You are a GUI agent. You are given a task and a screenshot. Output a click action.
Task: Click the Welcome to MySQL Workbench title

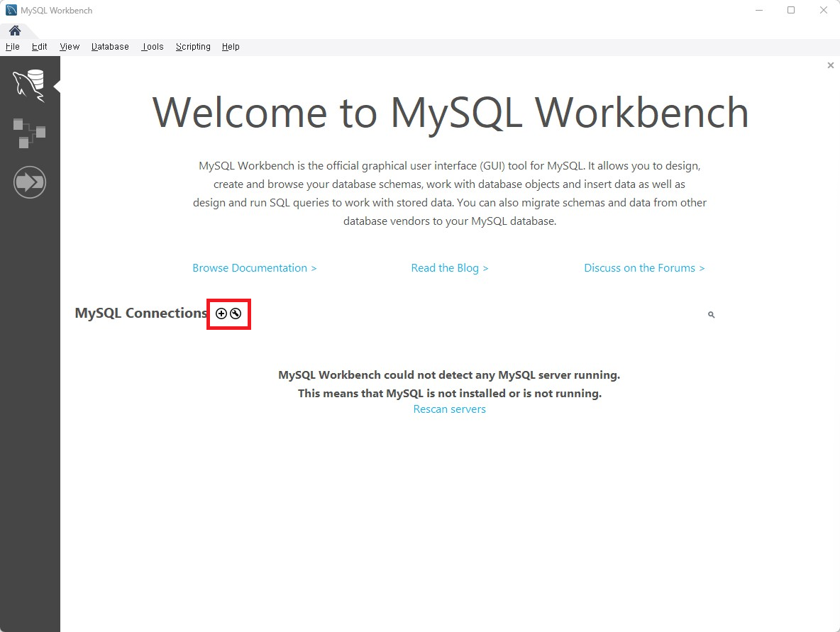450,113
